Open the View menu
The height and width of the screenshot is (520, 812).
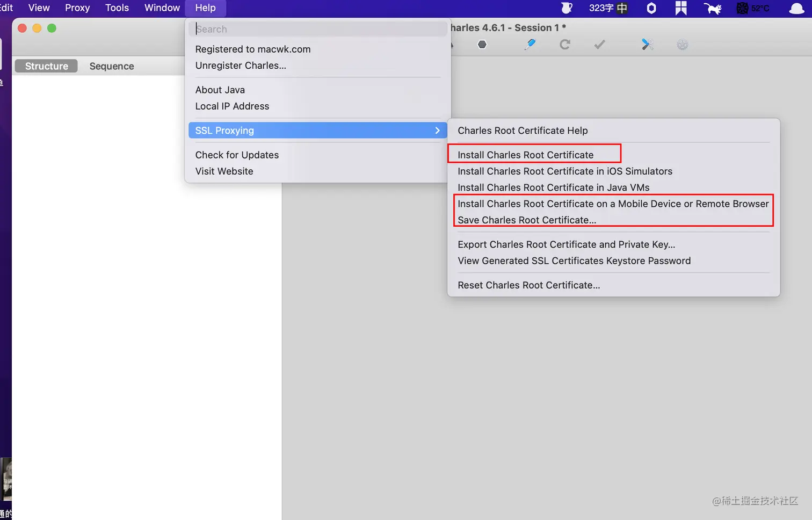[x=39, y=8]
